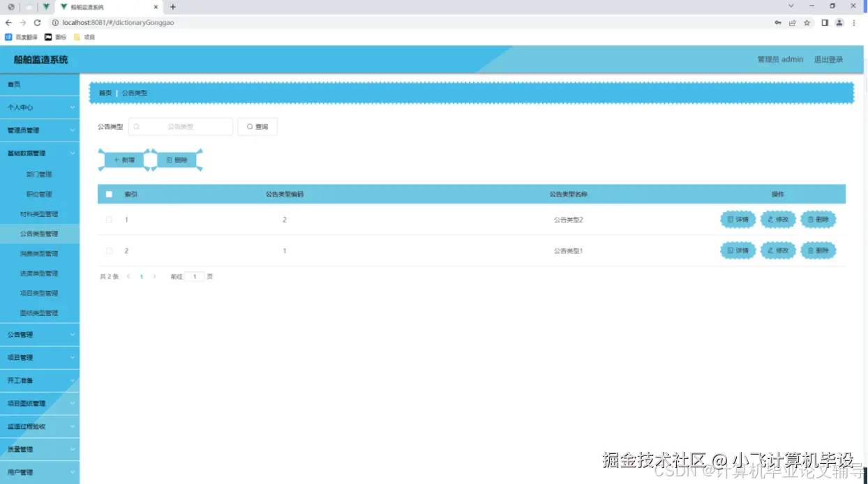Click 修改 for 公告类型1 row
This screenshot has width=868, height=484.
778,250
